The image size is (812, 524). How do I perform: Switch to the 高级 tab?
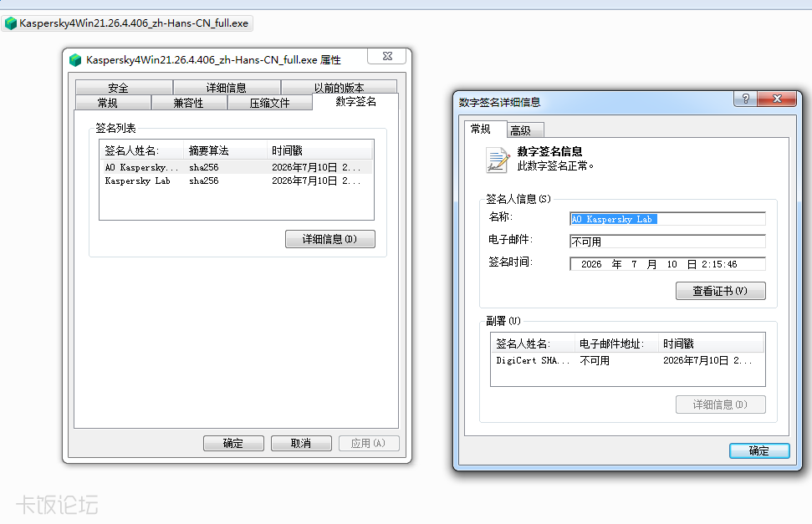(524, 130)
